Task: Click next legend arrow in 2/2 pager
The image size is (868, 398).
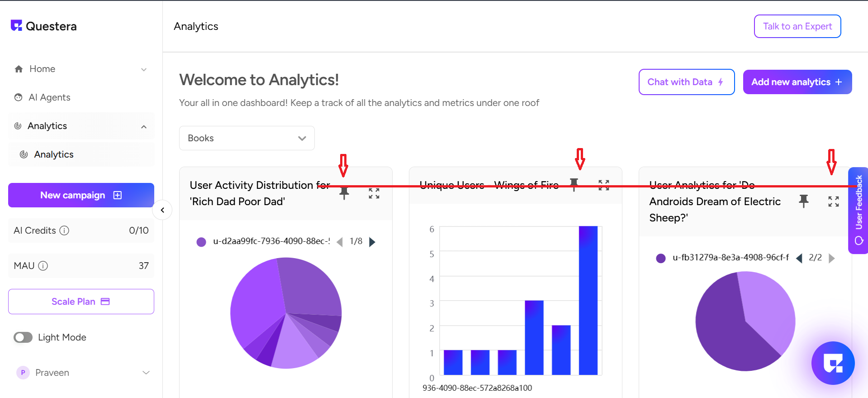Action: tap(832, 258)
